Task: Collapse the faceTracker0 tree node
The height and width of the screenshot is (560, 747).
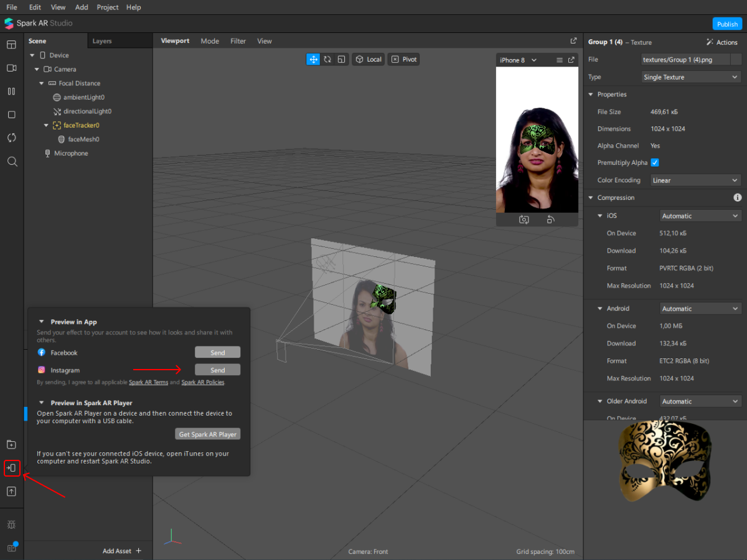Action: pos(46,126)
